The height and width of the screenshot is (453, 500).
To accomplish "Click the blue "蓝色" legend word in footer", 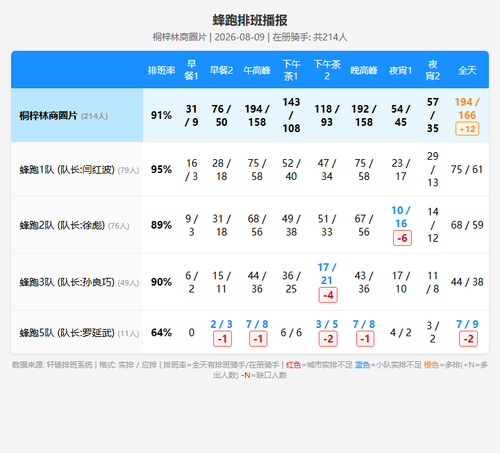I will (x=362, y=365).
